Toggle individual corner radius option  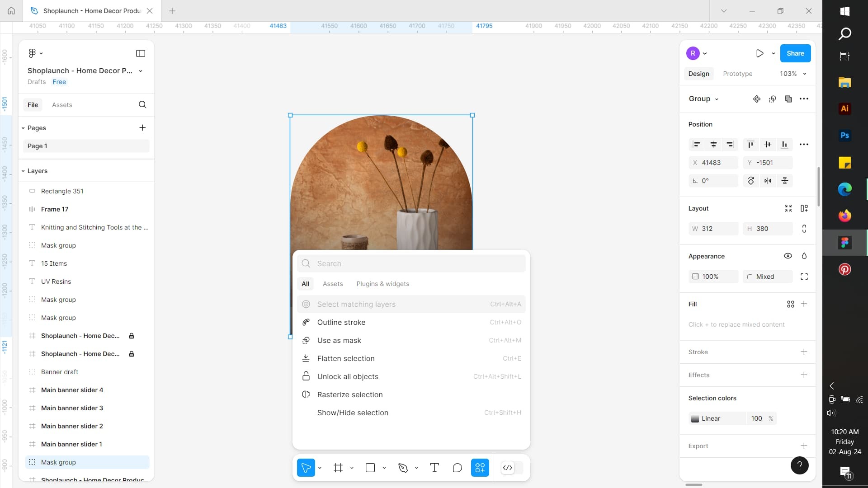[804, 277]
